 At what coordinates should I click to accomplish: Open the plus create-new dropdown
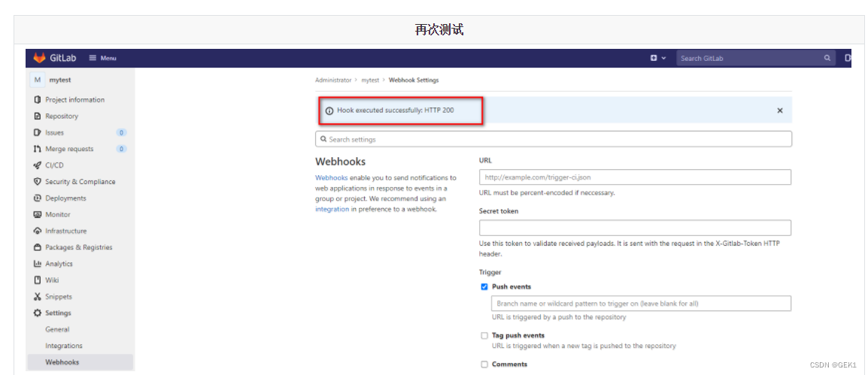pyautogui.click(x=657, y=58)
